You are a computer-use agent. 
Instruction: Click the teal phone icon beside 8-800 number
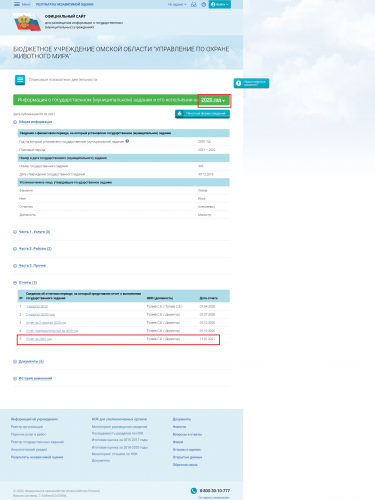point(194,491)
